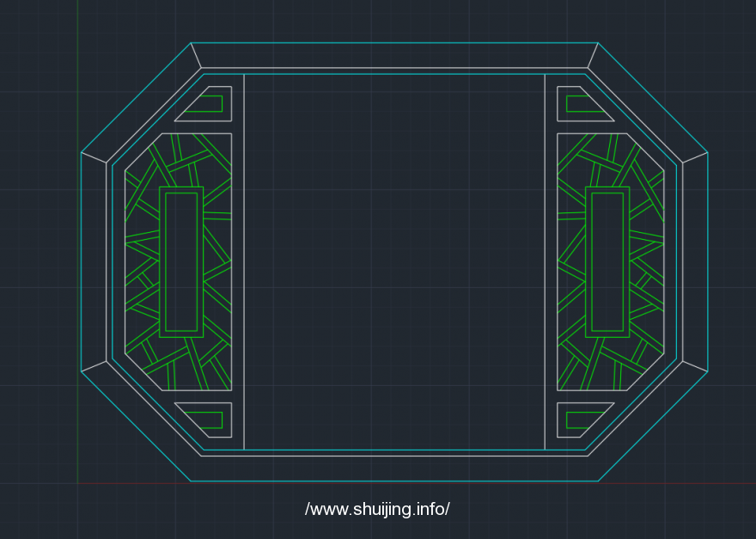Select the top-right corner trapezoid shape
Viewport: 756px width, 539px height.
[x=580, y=104]
